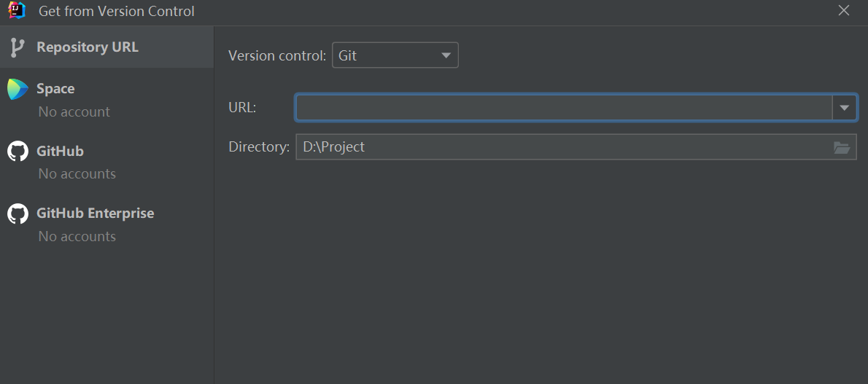
Task: Select the Repository URL tab label
Action: point(88,47)
